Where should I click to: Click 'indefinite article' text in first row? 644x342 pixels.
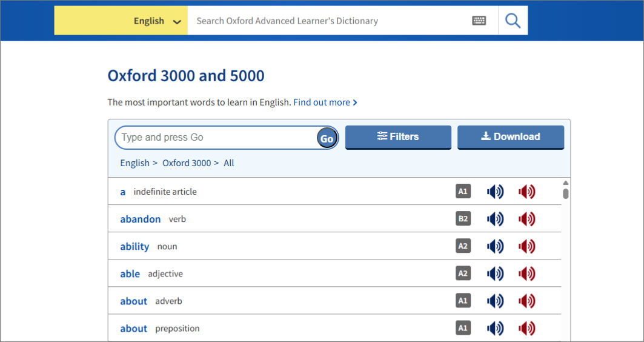pos(165,192)
